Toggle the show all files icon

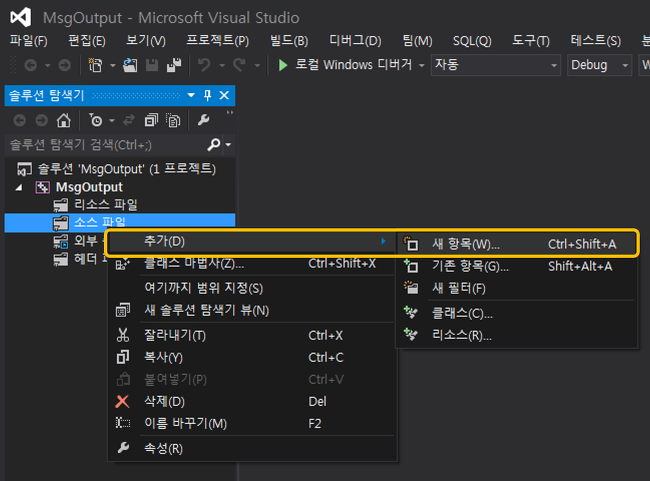(x=173, y=120)
